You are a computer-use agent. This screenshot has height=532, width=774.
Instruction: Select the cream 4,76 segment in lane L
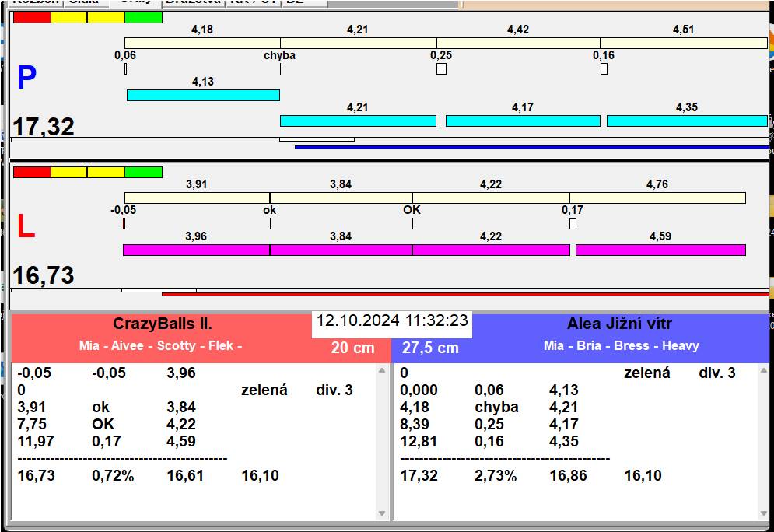tap(657, 198)
